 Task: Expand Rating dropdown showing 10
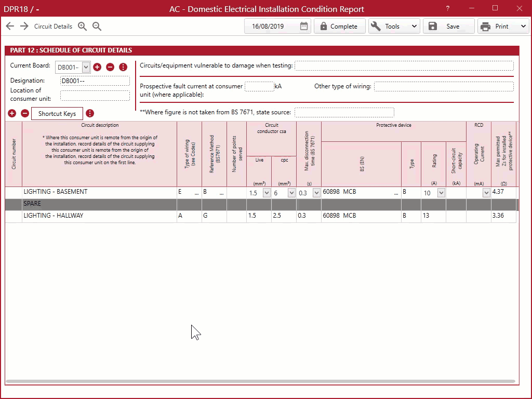[x=441, y=193]
